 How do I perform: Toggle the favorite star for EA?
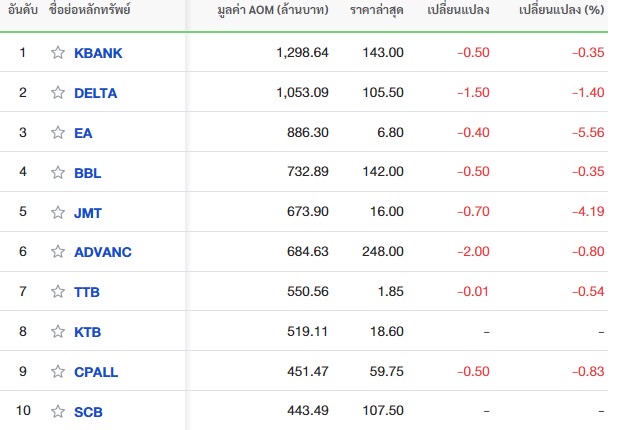pos(58,133)
